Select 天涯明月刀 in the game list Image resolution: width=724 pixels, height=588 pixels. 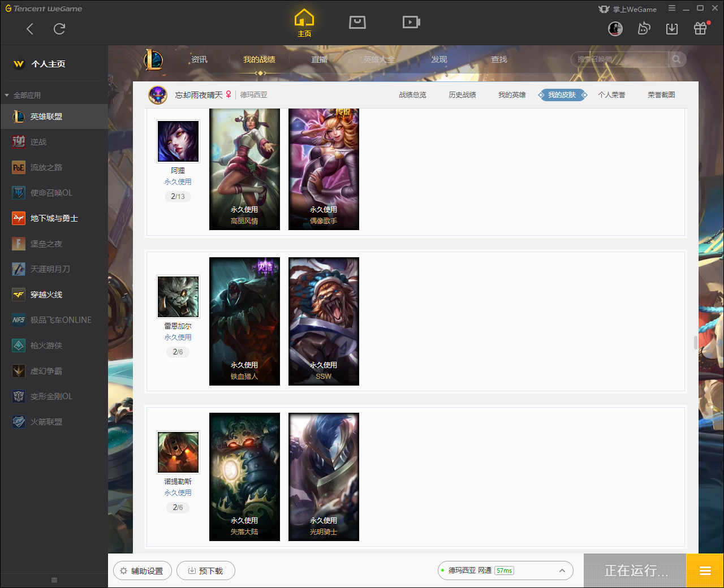(x=54, y=269)
